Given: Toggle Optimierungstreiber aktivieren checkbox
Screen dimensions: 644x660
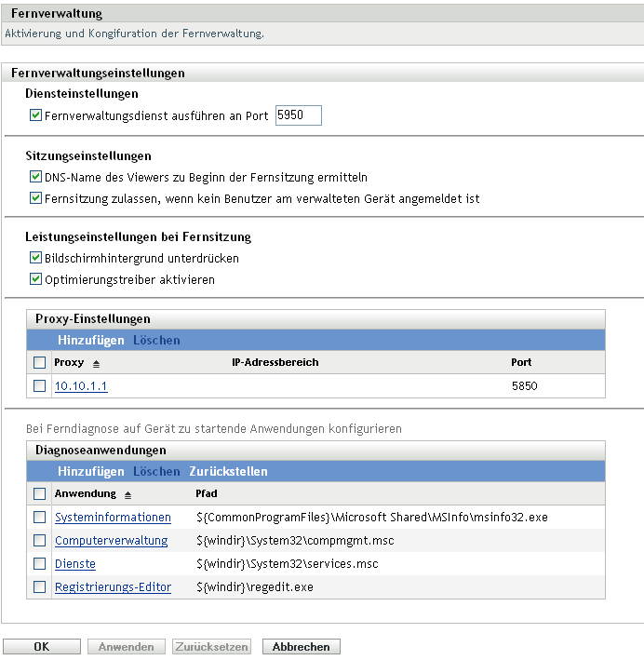Looking at the screenshot, I should pos(36,279).
